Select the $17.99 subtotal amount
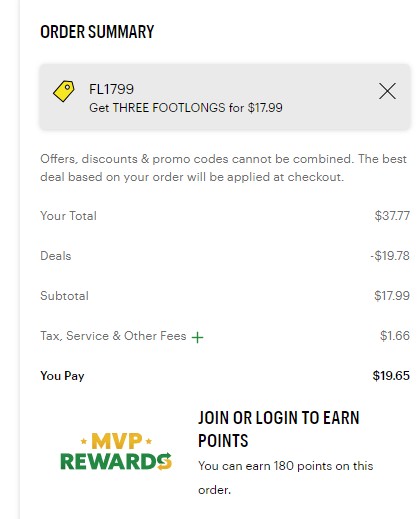The image size is (420, 519). click(x=392, y=296)
